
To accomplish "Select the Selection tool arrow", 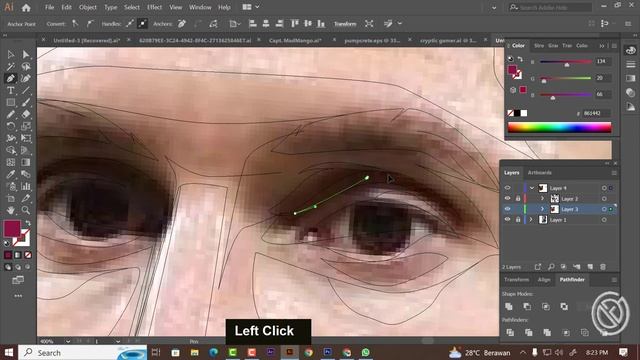I will point(11,54).
